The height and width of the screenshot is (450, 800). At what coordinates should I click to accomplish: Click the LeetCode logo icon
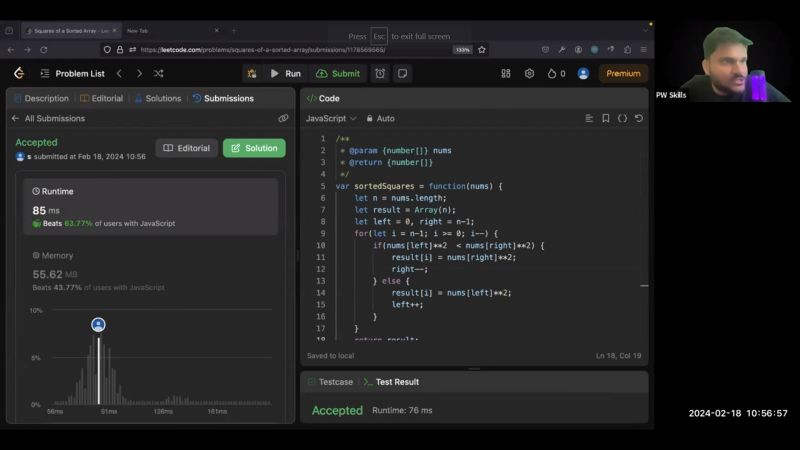pyautogui.click(x=19, y=73)
